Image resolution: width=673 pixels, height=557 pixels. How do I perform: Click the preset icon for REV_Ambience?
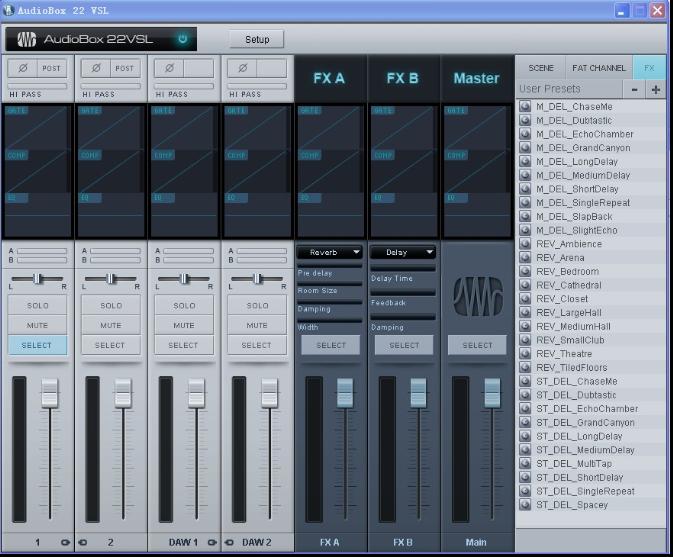525,244
